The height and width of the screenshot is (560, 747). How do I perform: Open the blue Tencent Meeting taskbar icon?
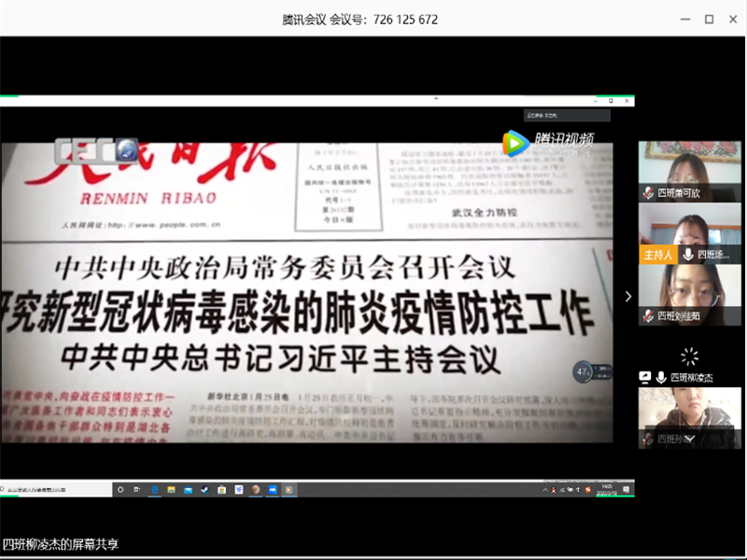272,489
